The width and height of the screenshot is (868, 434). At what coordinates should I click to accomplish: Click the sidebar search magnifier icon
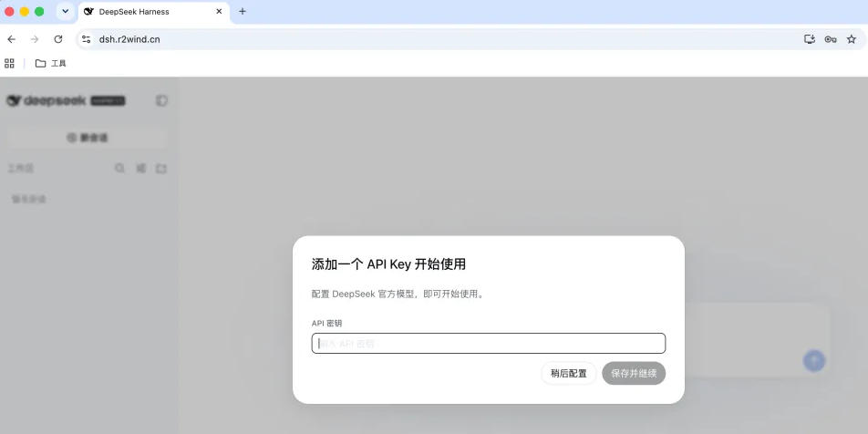(x=119, y=169)
